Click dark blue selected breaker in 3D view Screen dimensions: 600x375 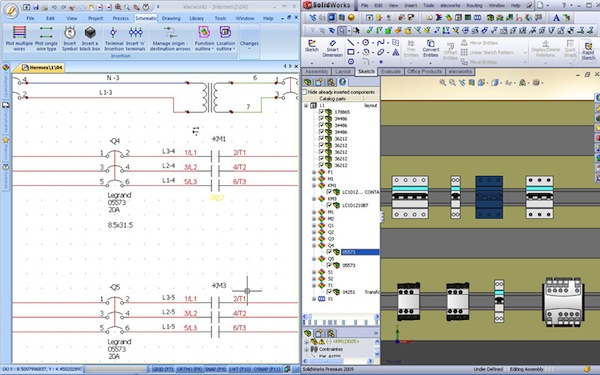pos(489,197)
